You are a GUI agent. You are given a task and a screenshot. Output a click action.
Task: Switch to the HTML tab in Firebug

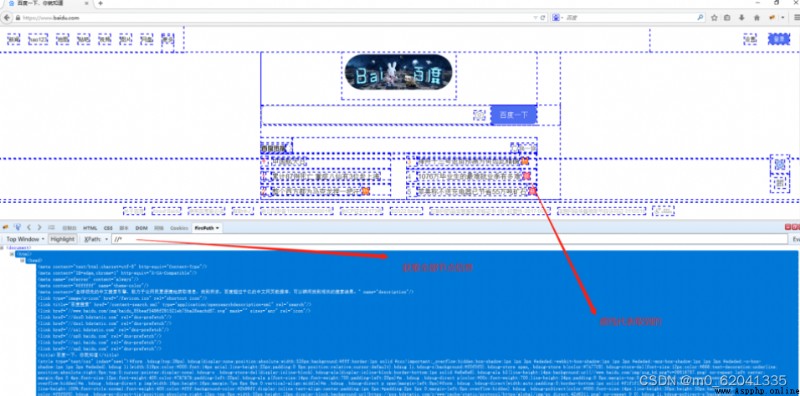coord(90,228)
